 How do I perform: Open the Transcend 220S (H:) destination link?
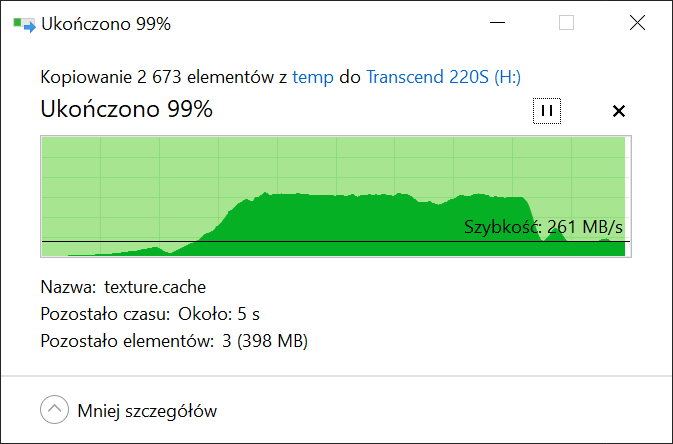(x=443, y=77)
